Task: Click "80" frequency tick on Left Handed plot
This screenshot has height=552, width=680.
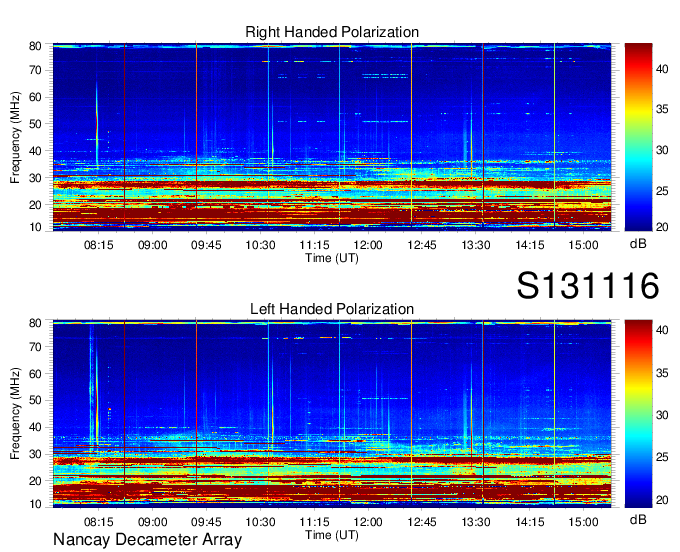Action: pyautogui.click(x=35, y=323)
